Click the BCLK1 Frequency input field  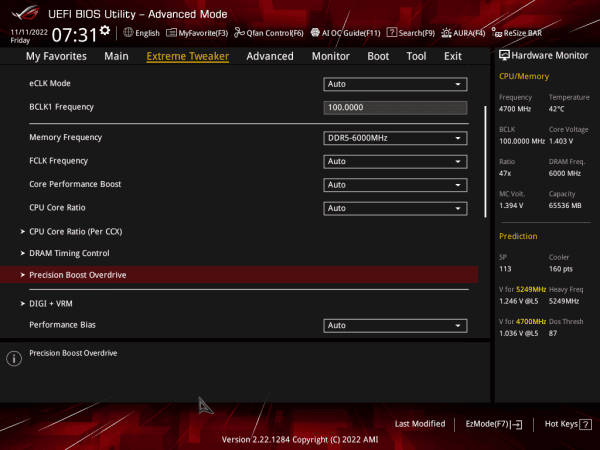(396, 107)
